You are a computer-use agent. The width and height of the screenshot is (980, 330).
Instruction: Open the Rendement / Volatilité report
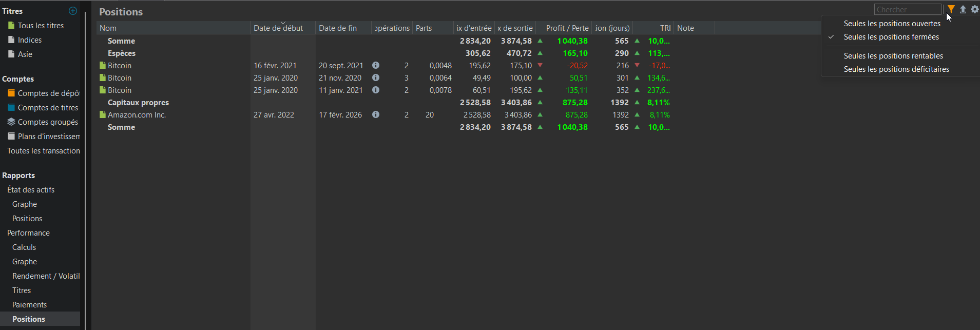point(46,276)
